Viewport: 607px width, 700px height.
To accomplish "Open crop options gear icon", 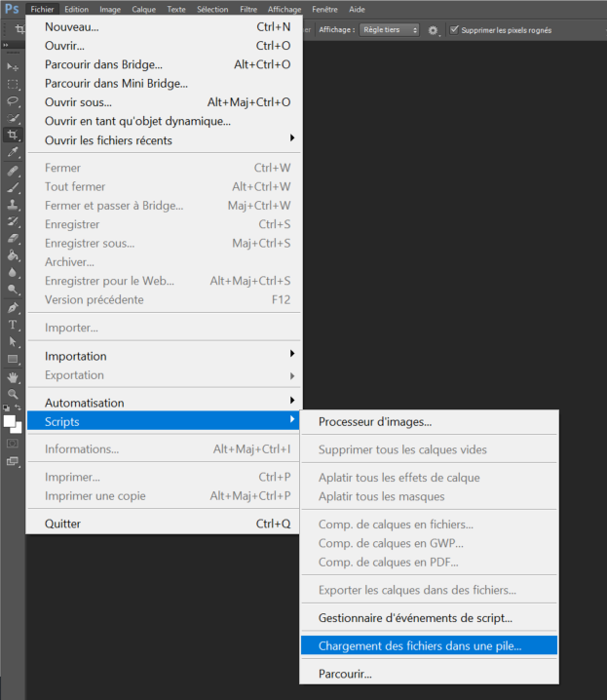I will pos(433,30).
